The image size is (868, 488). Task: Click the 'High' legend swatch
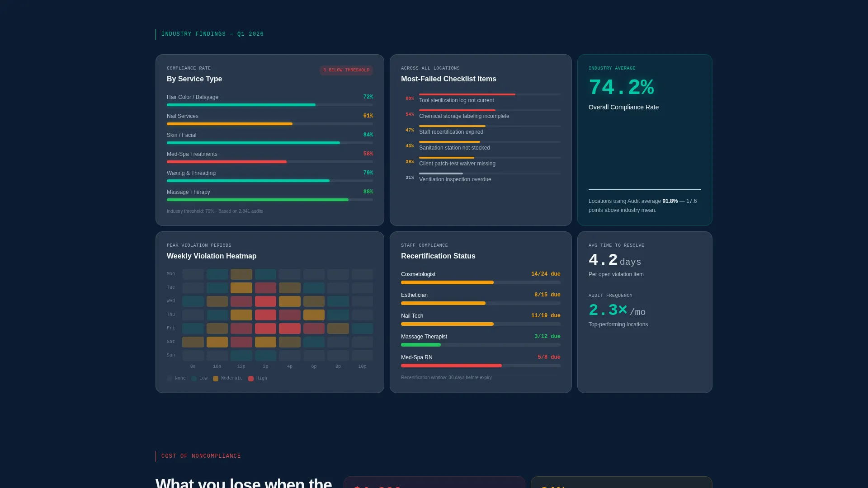[251, 379]
